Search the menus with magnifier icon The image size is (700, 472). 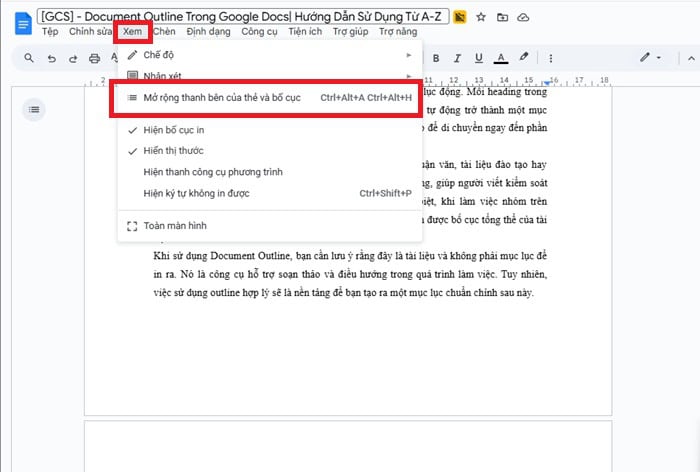pyautogui.click(x=29, y=58)
